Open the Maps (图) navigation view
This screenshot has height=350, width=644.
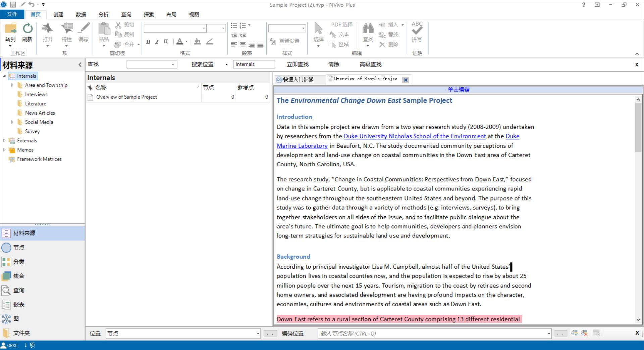point(16,319)
